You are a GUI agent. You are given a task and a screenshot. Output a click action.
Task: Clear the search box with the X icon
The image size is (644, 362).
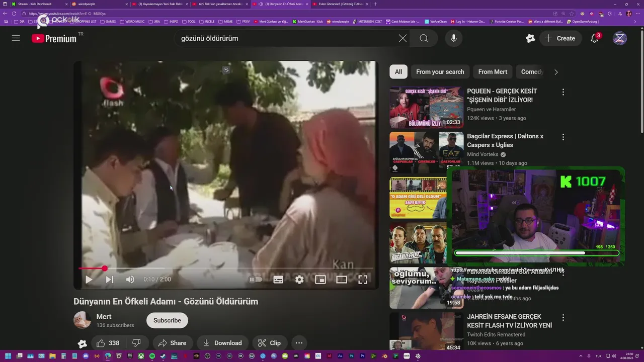[403, 38]
